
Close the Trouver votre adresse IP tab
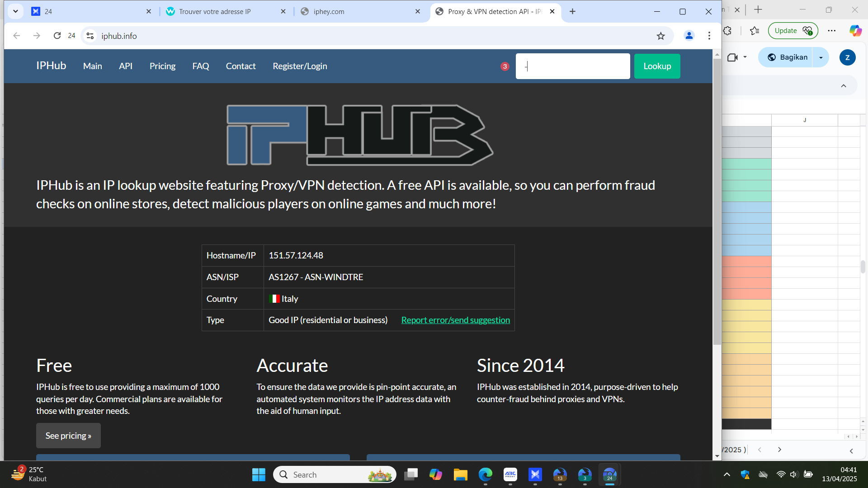(283, 11)
